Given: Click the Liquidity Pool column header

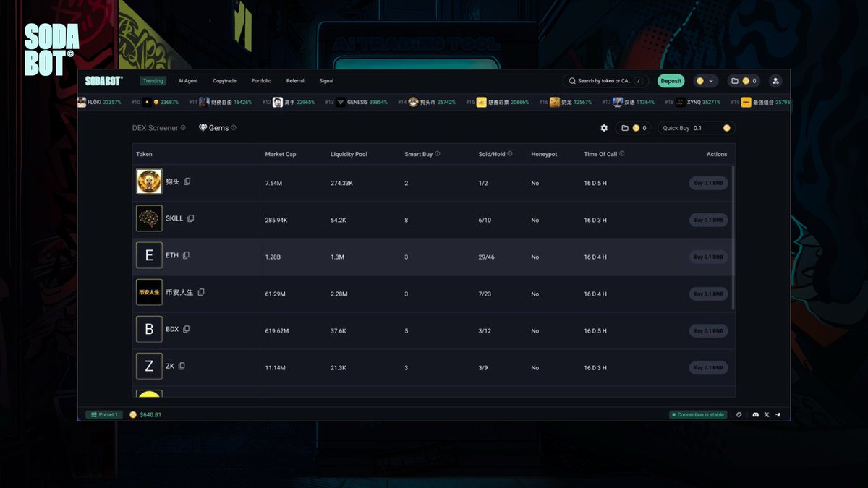Looking at the screenshot, I should (349, 154).
